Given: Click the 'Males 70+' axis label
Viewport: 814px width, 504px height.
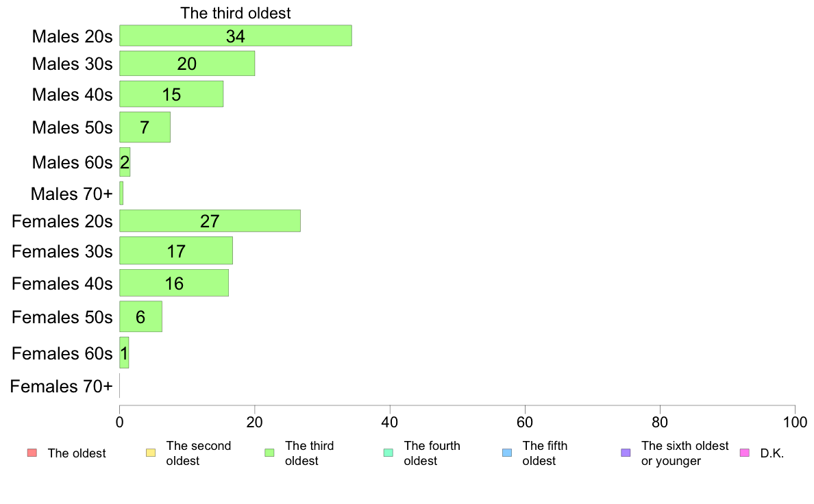Looking at the screenshot, I should pos(72,194).
